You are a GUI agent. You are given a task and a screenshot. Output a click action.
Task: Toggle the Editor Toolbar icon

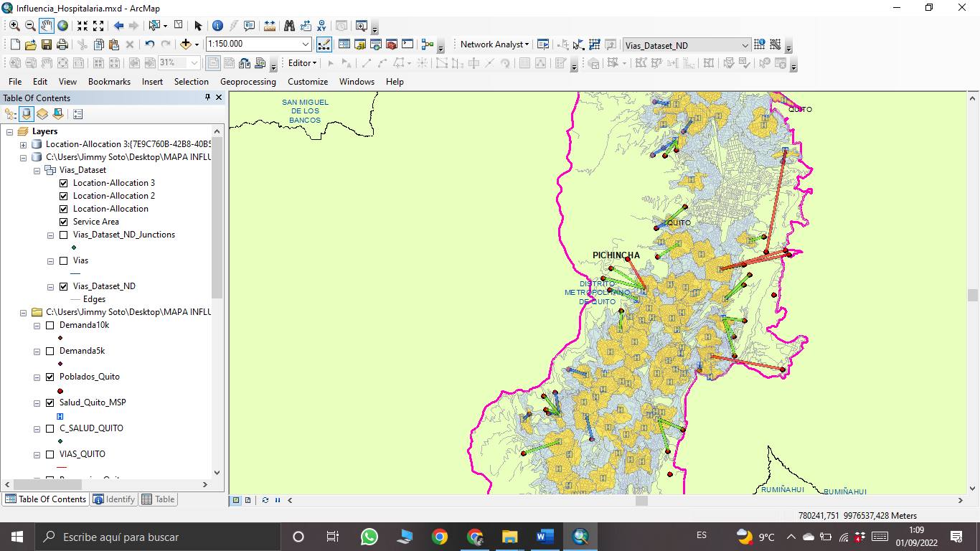coord(324,44)
